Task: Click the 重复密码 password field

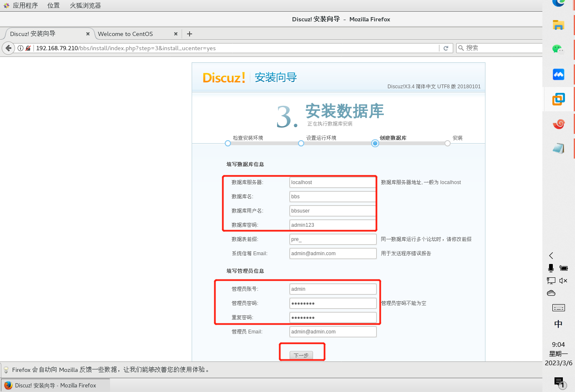Action: 333,318
